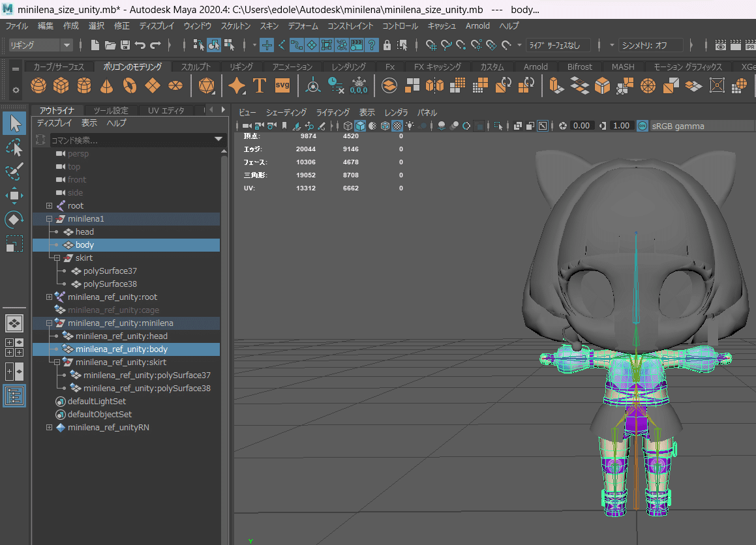Click the exposure value field 0.00
756x545 pixels.
[x=581, y=126]
